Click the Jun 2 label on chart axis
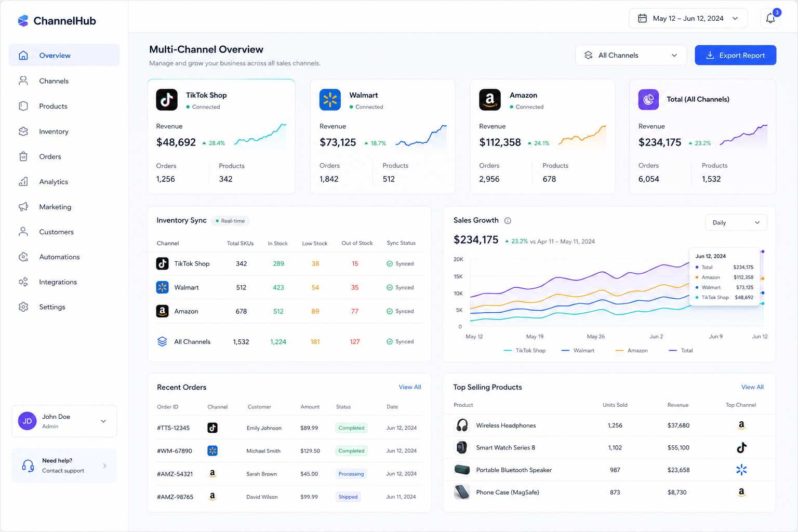Image resolution: width=798 pixels, height=532 pixels. [x=656, y=337]
